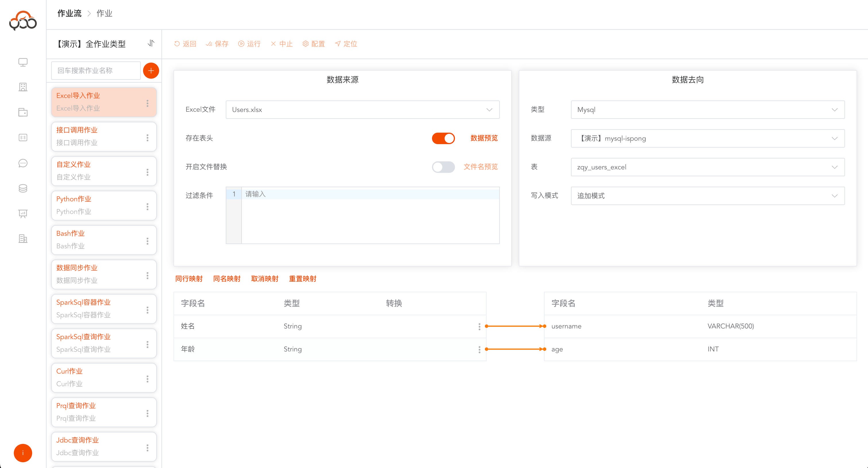Click the orange info avatar at bottom left
The height and width of the screenshot is (468, 868).
point(23,452)
